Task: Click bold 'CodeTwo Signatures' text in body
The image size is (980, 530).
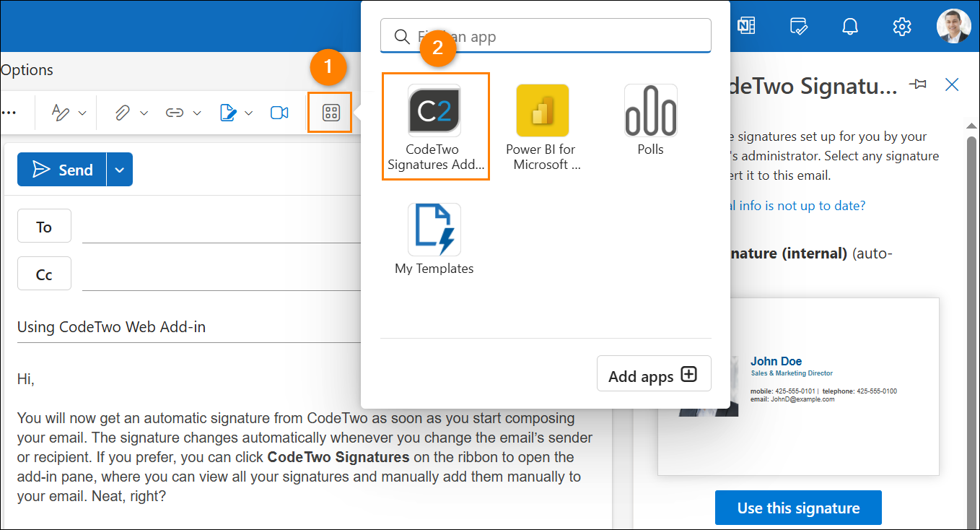Action: point(338,457)
